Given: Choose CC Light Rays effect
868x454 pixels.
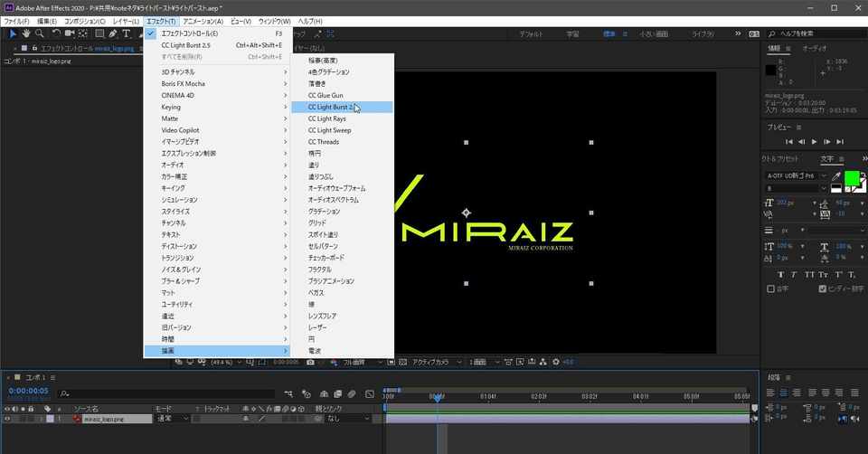Looking at the screenshot, I should coord(342,118).
